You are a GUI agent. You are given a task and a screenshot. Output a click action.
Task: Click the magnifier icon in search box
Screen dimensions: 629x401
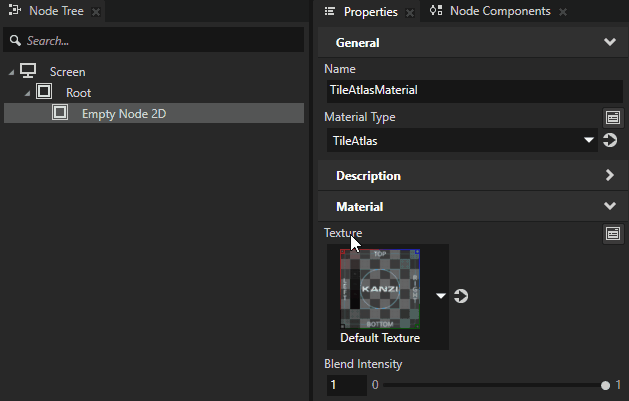pos(15,40)
